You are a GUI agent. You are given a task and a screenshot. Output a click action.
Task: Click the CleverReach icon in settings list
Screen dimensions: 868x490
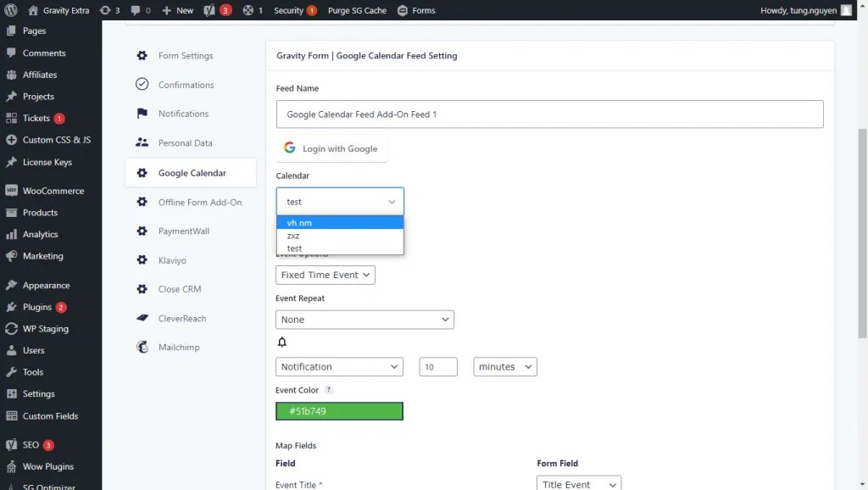[142, 318]
